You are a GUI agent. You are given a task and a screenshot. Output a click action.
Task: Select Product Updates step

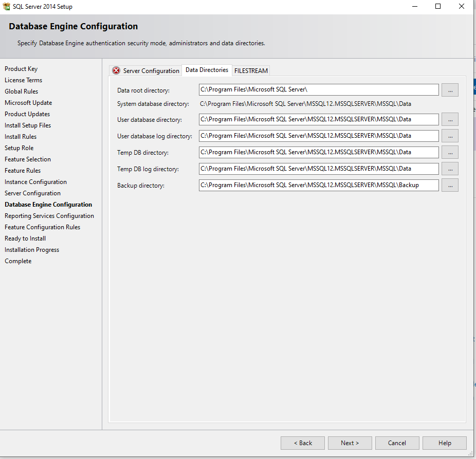pyautogui.click(x=27, y=114)
